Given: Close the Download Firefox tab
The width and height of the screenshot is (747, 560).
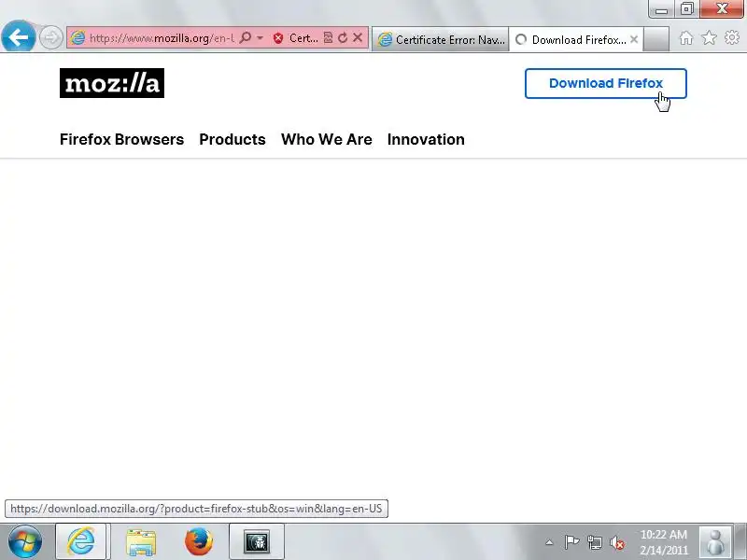Looking at the screenshot, I should (x=634, y=39).
